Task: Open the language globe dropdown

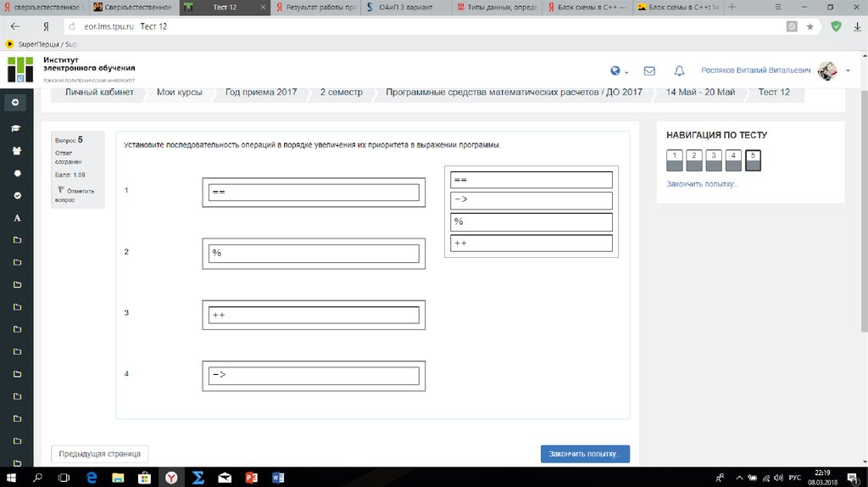Action: 618,71
